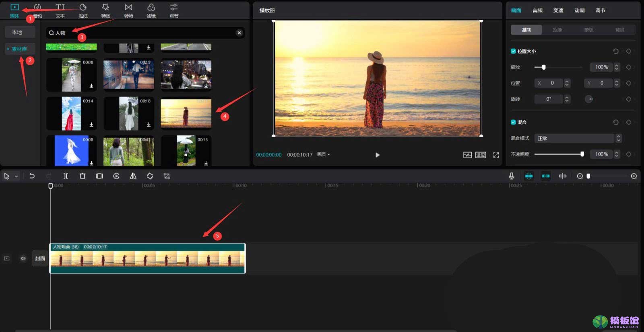Click the microphone record icon

pyautogui.click(x=512, y=176)
